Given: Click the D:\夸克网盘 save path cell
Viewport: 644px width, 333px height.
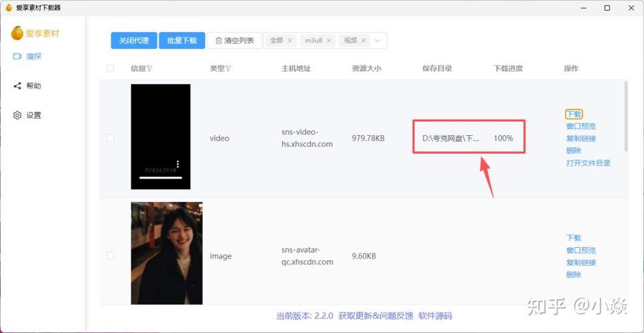Looking at the screenshot, I should coord(451,139).
